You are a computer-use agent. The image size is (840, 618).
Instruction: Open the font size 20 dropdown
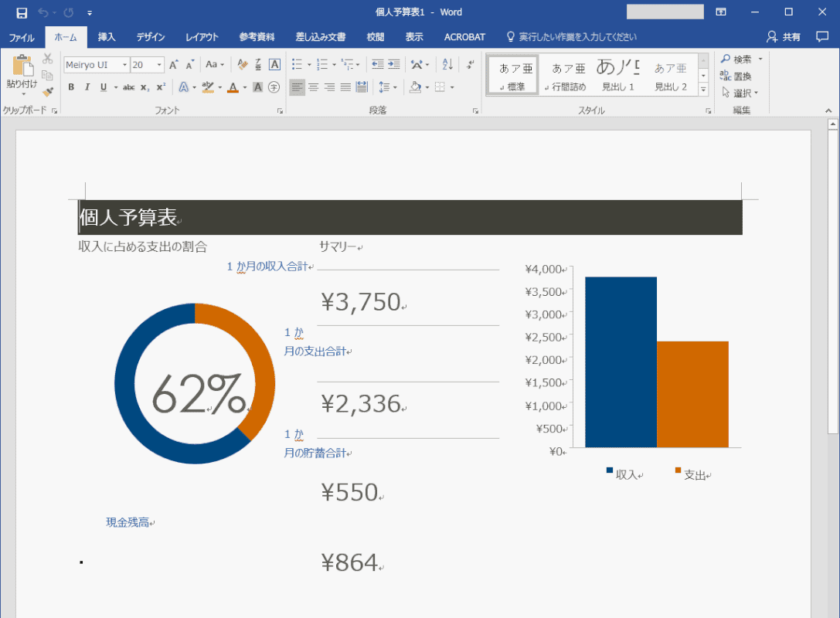(x=159, y=65)
